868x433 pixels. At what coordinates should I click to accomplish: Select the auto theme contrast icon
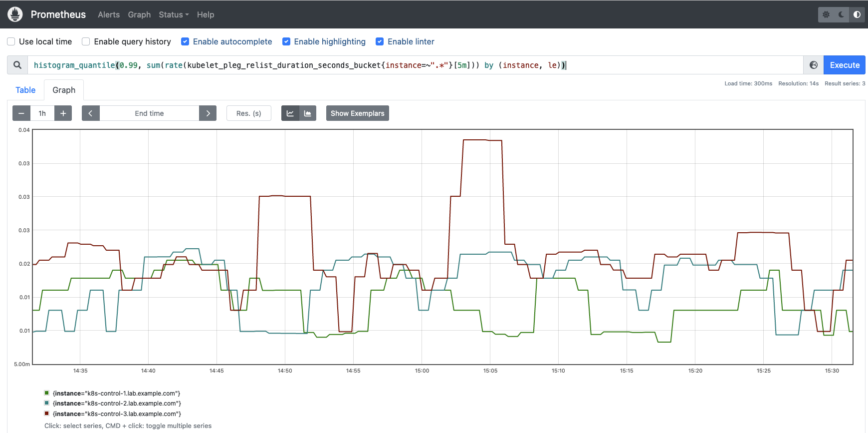[x=857, y=14]
